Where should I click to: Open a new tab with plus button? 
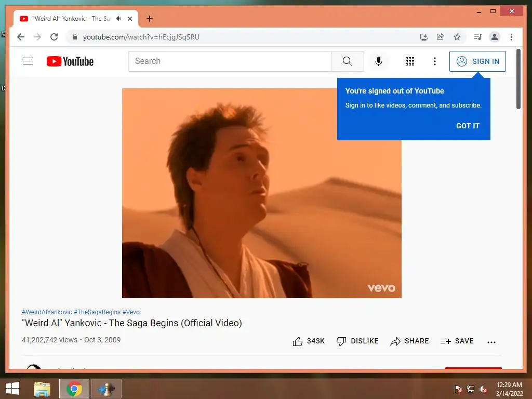(150, 19)
